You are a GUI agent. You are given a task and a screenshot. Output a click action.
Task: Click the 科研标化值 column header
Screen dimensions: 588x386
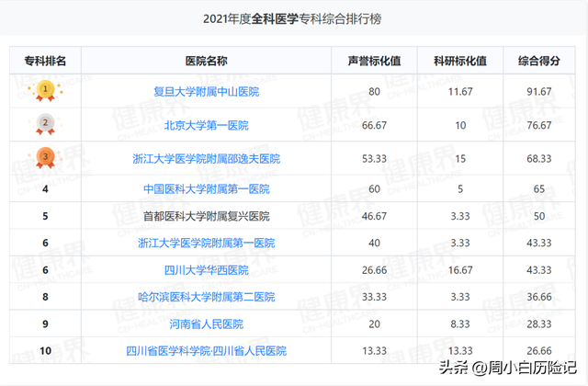[460, 61]
